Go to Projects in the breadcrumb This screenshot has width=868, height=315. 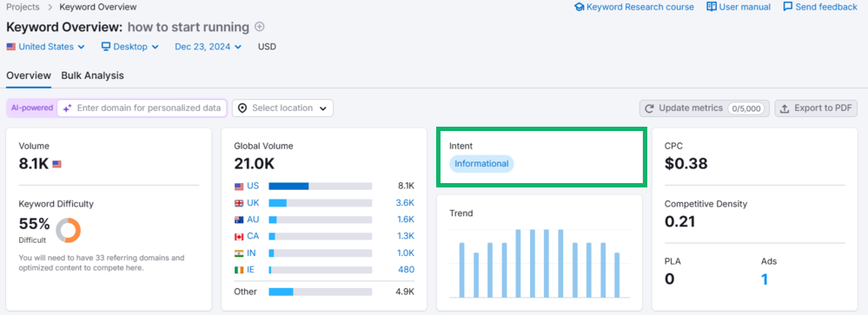(23, 7)
